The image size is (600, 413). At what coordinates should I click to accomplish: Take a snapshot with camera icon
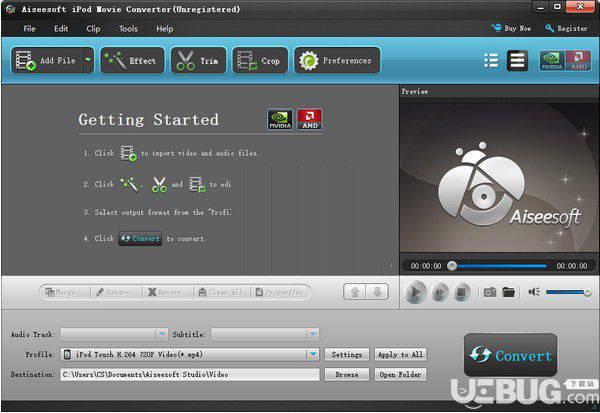489,292
